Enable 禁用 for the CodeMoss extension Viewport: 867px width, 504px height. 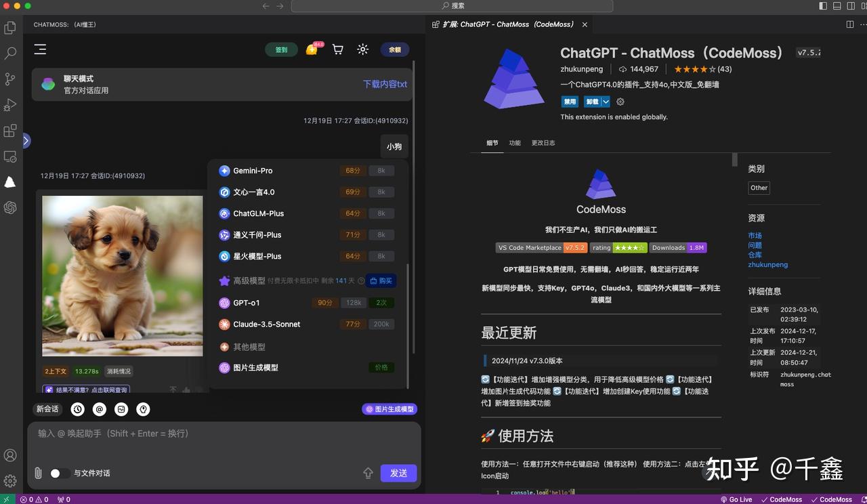click(x=570, y=101)
